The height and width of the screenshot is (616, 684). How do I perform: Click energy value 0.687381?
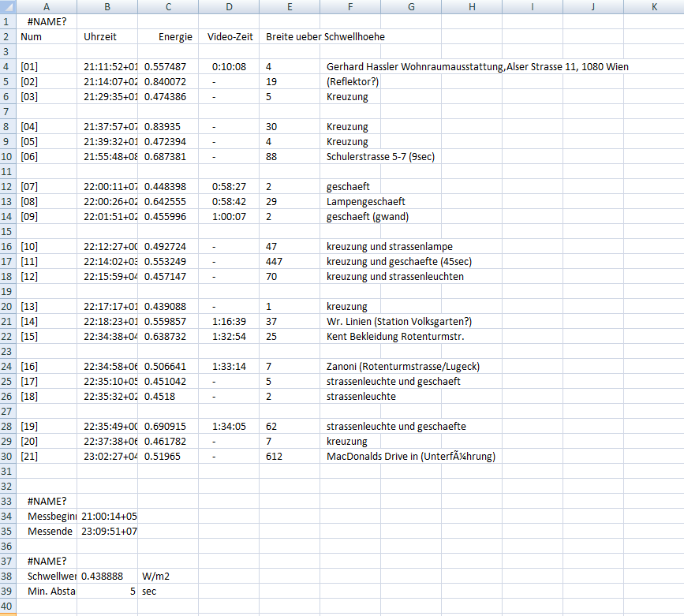pos(168,157)
